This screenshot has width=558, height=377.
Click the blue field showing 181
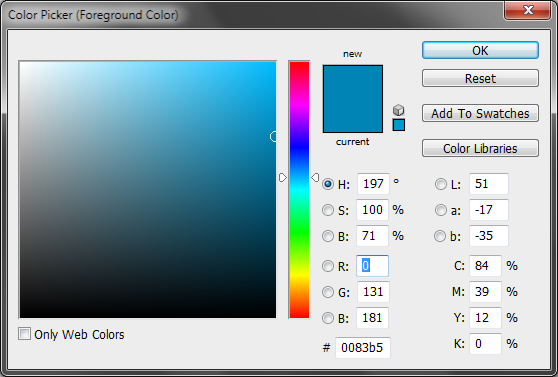tap(372, 318)
